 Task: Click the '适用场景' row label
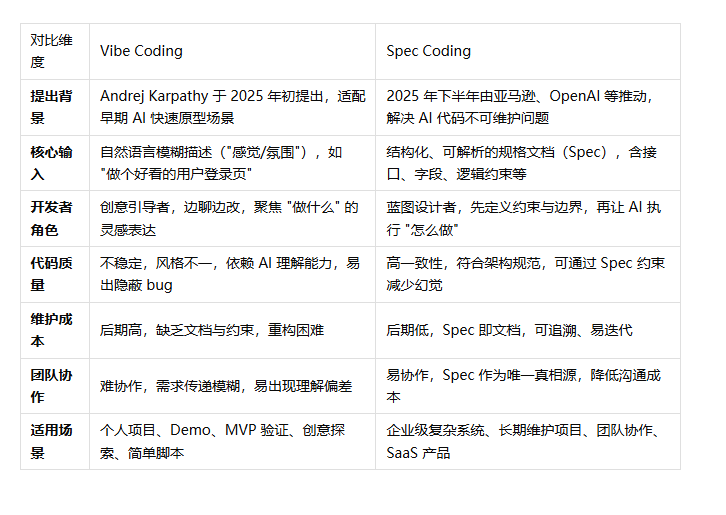coord(55,441)
